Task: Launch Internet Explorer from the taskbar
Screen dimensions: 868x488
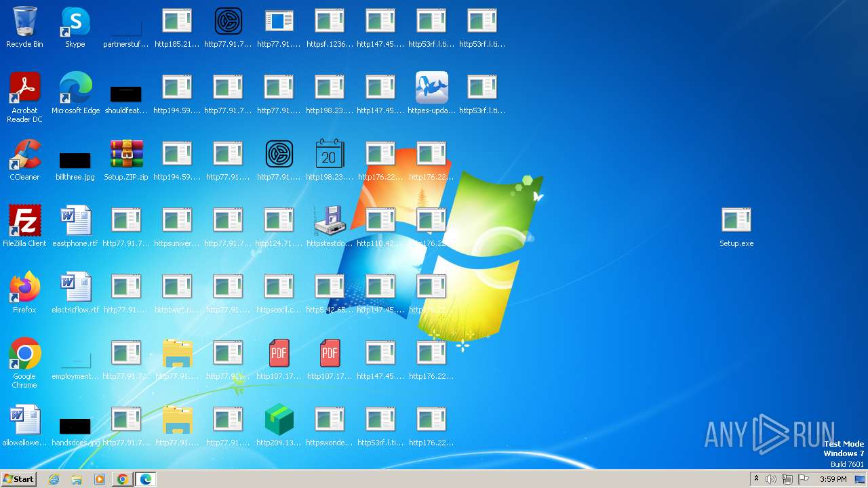Action: (x=54, y=479)
